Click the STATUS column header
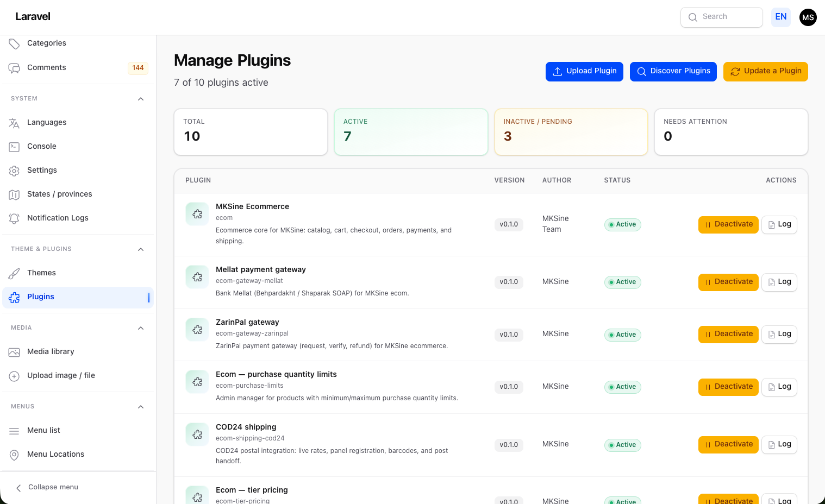The width and height of the screenshot is (825, 504). pos(617,180)
